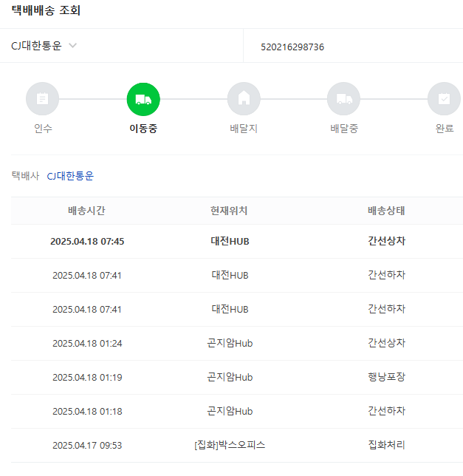The image size is (463, 476).
Task: Click the 배달지 house step icon
Action: click(244, 99)
